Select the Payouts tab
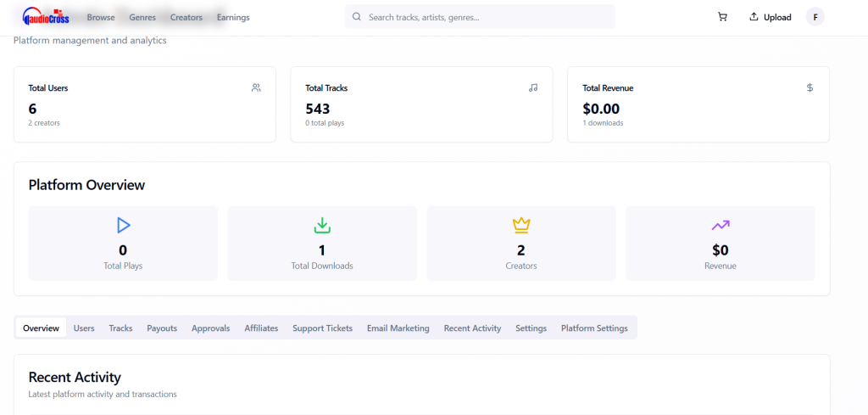 point(162,328)
